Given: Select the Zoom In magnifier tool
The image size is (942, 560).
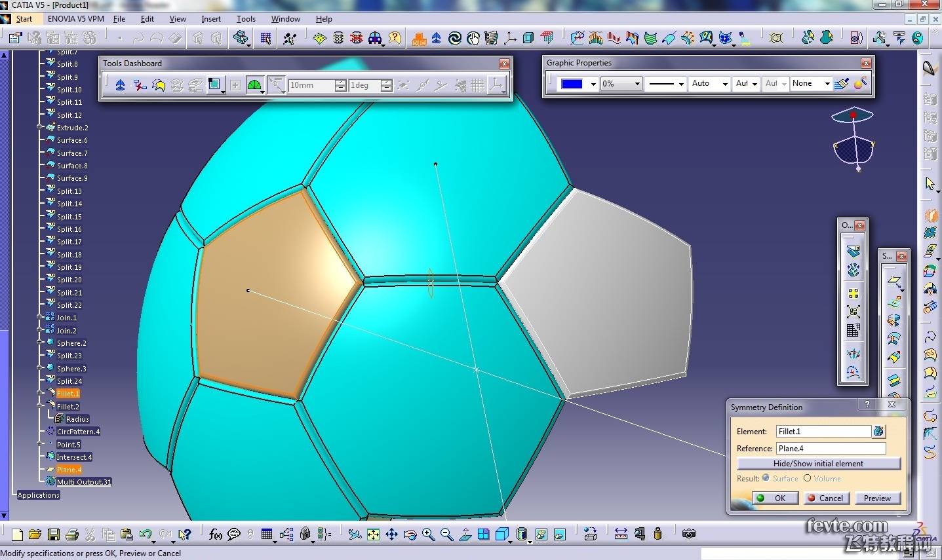Looking at the screenshot, I should [429, 534].
